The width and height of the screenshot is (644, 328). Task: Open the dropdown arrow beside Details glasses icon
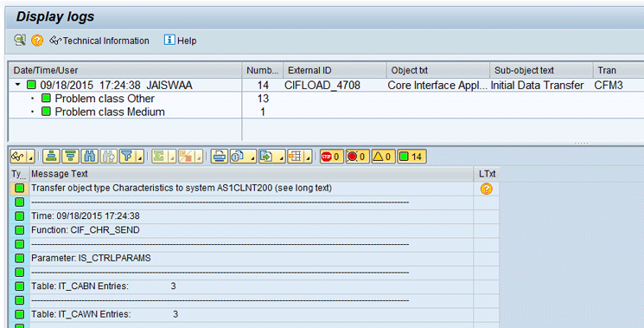pyautogui.click(x=31, y=157)
